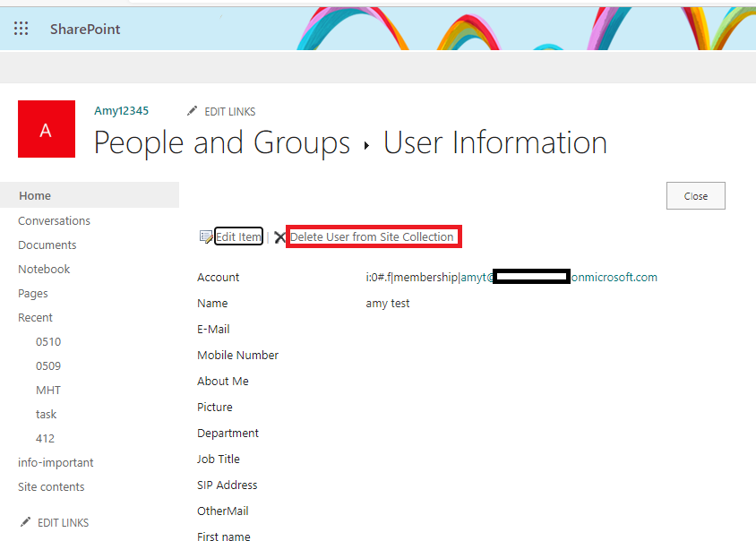The image size is (756, 541).
Task: Click the Edit Item list icon
Action: (x=206, y=236)
